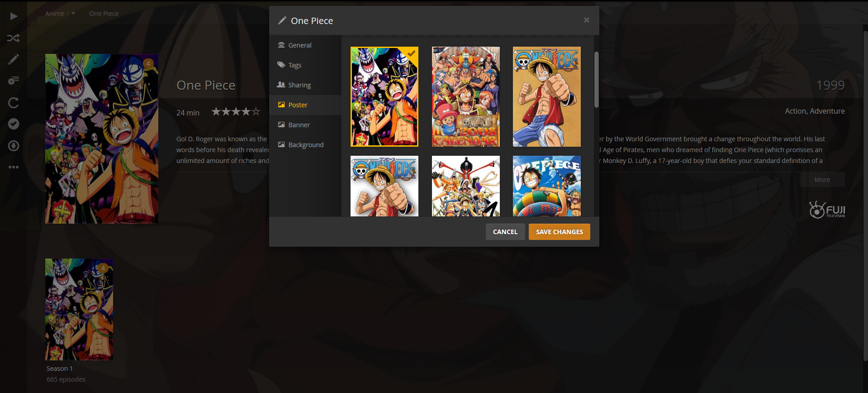Screen dimensions: 868x393
Task: Click the Mark as watched checkmark icon
Action: coord(14,124)
